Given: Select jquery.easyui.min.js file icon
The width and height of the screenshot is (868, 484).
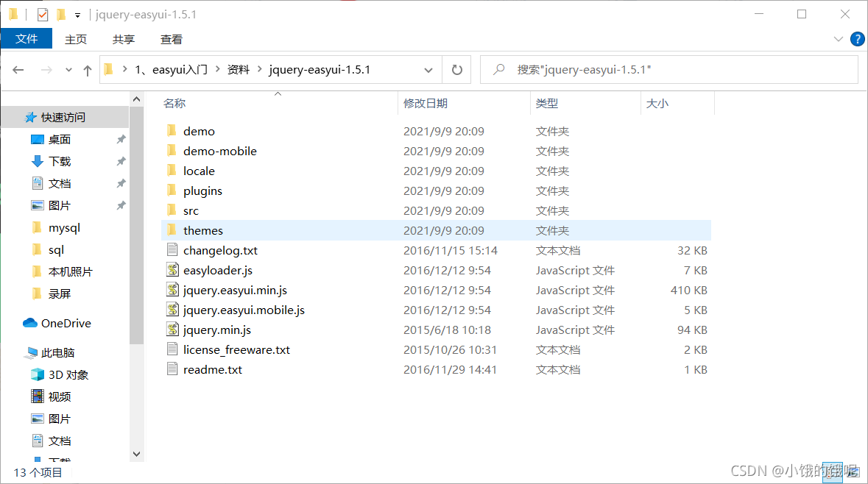Looking at the screenshot, I should 172,289.
